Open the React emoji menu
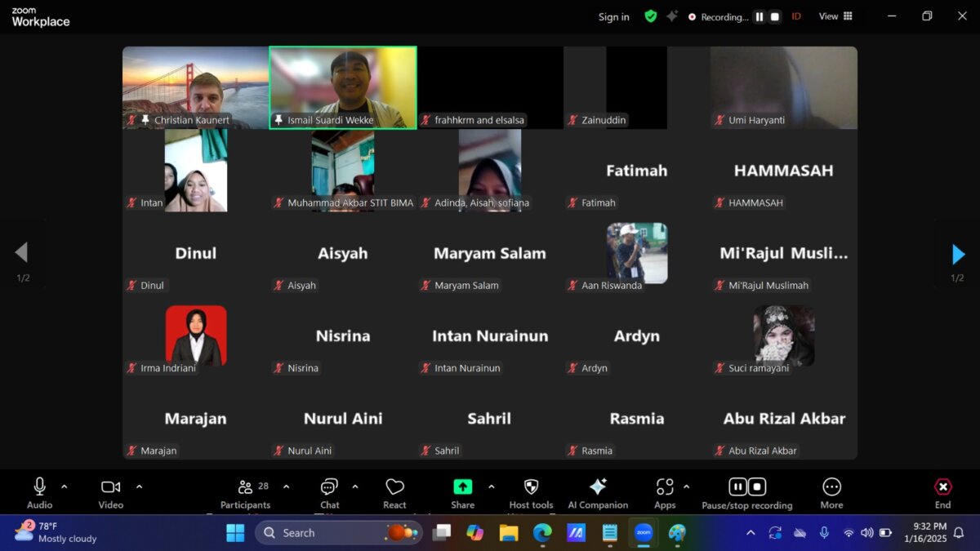This screenshot has height=551, width=980. pos(394,493)
